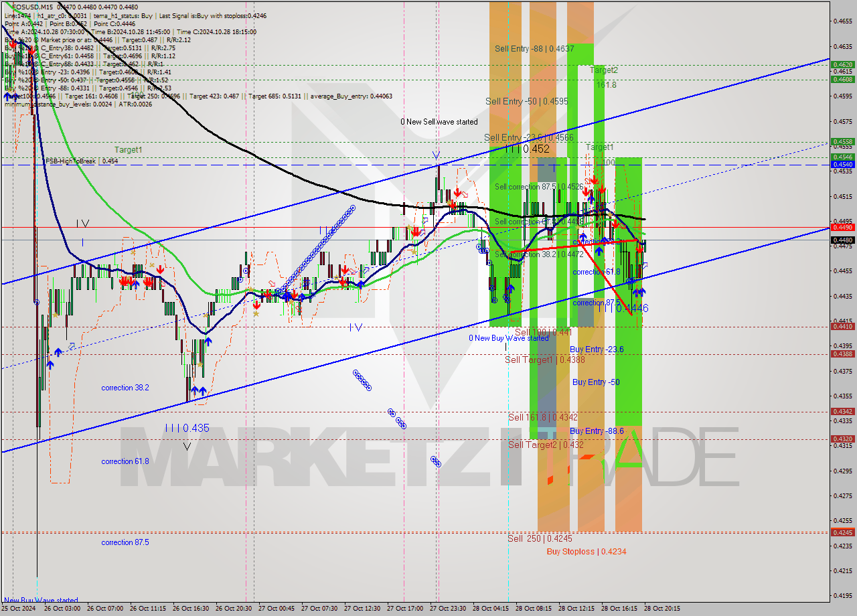The image size is (857, 616).
Task: Click the '27 Oct 23:30' time axis label
Action: tap(448, 609)
